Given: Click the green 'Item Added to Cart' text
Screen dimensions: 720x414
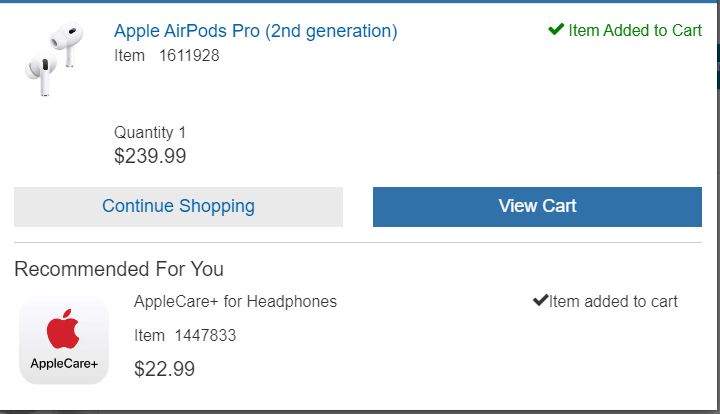Looking at the screenshot, I should 635,31.
